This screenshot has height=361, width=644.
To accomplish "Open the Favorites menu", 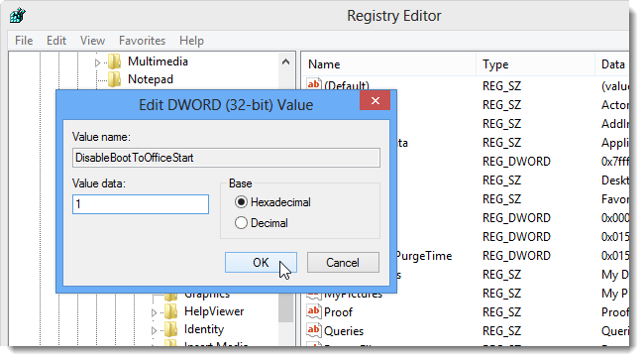I will (142, 41).
